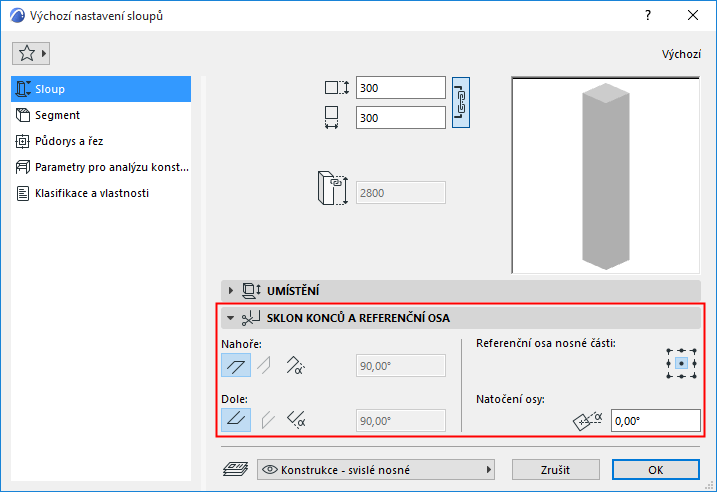The width and height of the screenshot is (717, 492).
Task: Toggle eye icon in layer selector
Action: coord(270,470)
